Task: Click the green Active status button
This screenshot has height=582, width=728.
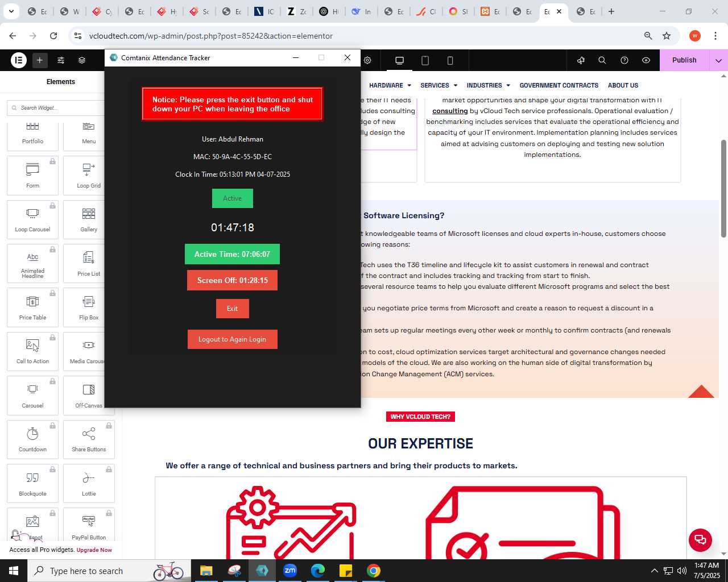Action: click(x=232, y=198)
